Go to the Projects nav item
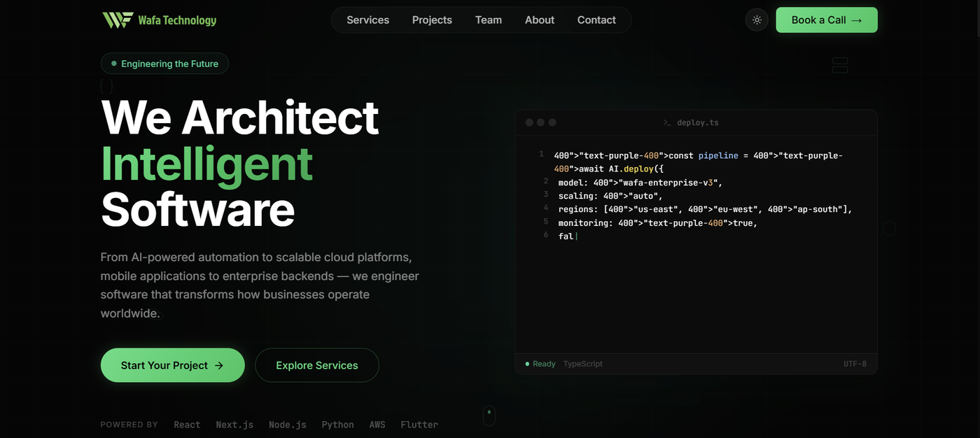 (x=432, y=20)
